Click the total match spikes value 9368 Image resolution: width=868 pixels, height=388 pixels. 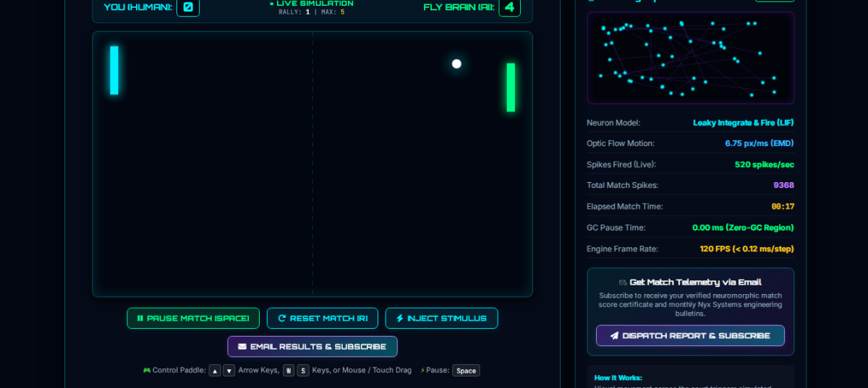tap(783, 186)
